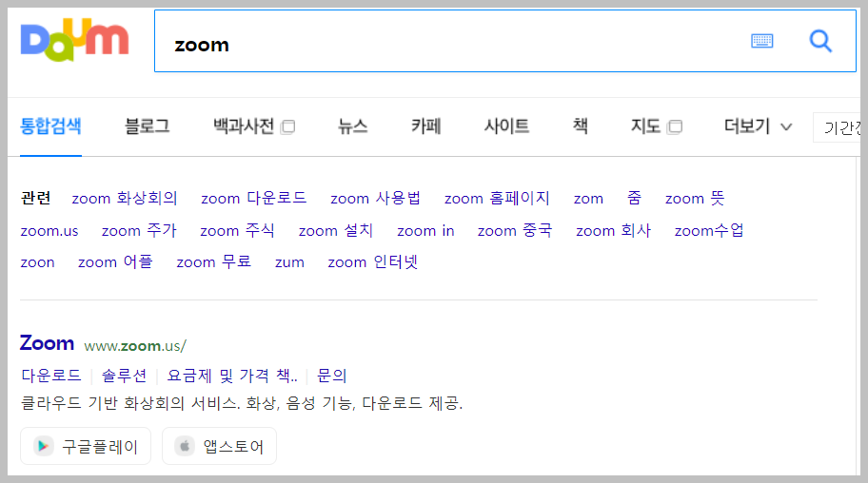Open the Zoom result title link
Screen dimensions: 868x483
(47, 343)
